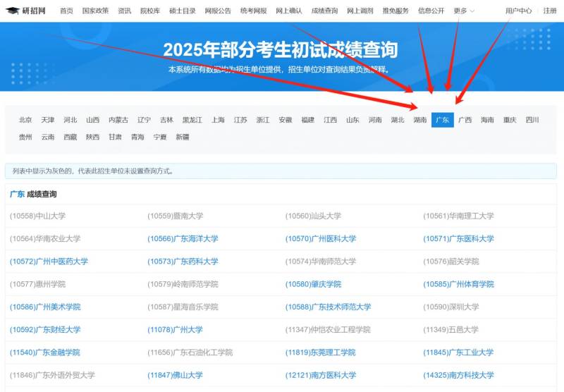
Task: Click (10572)广州中医药大学 link
Action: [x=49, y=262]
